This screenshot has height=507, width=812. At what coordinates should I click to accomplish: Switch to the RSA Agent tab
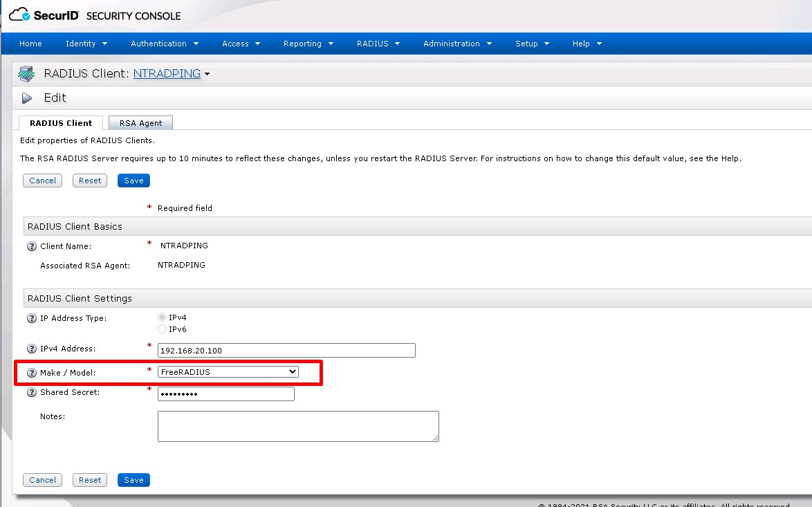(140, 123)
